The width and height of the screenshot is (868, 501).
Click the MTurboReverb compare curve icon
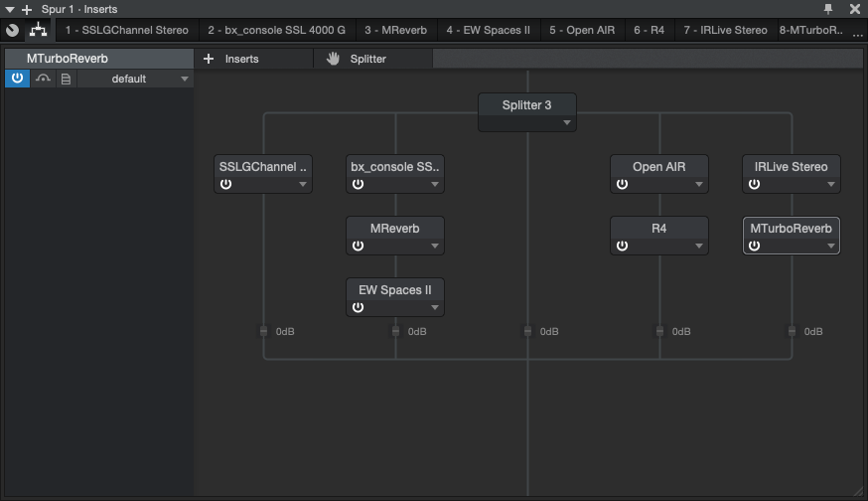[x=42, y=79]
